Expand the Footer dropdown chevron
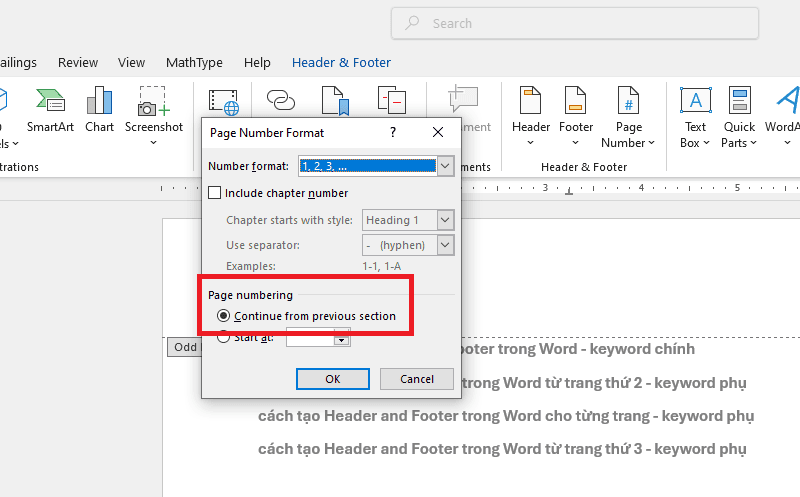Screen dimensions: 800x497 576,143
